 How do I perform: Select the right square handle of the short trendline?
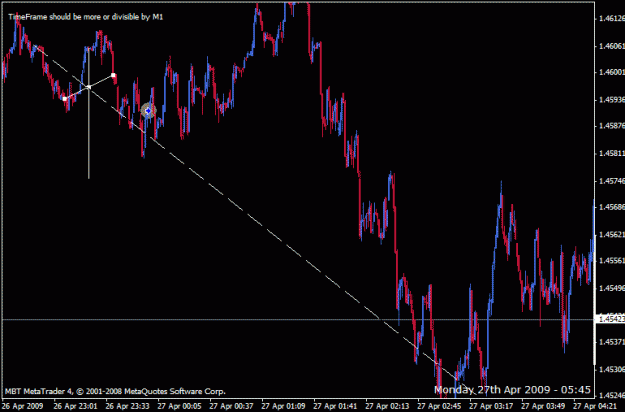pos(113,75)
